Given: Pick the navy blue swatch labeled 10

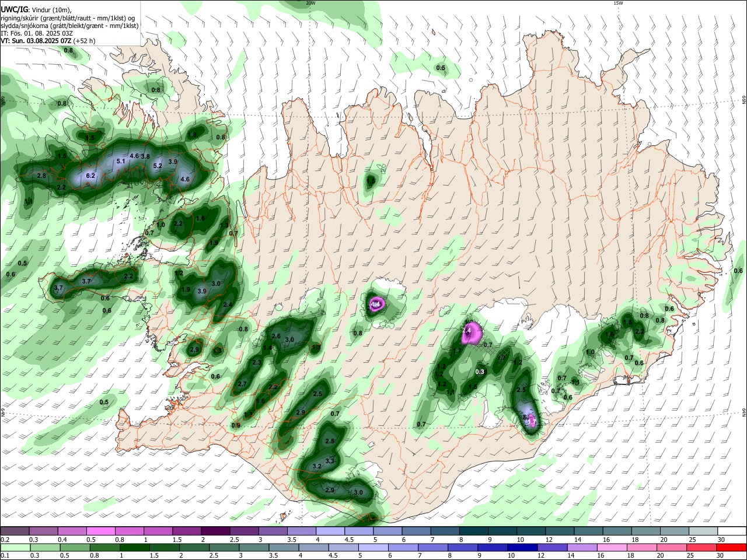Looking at the screenshot, I should point(522,547).
